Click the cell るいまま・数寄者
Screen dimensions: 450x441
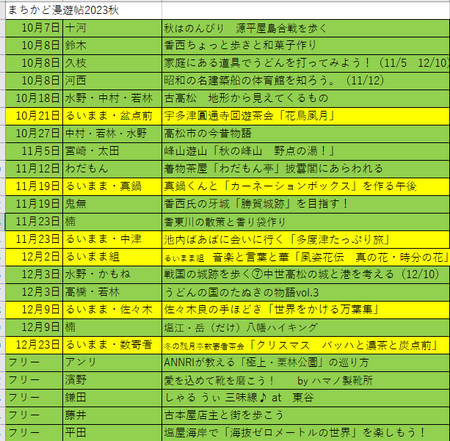coord(112,345)
